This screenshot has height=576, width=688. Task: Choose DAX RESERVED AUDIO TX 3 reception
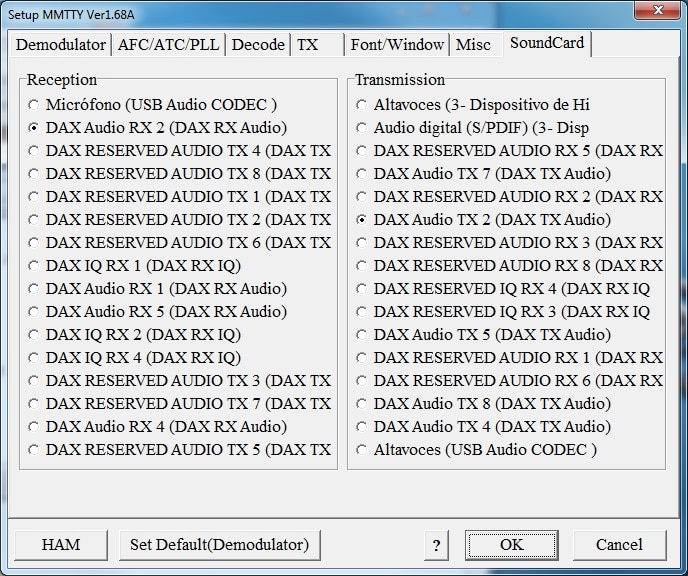click(x=179, y=381)
